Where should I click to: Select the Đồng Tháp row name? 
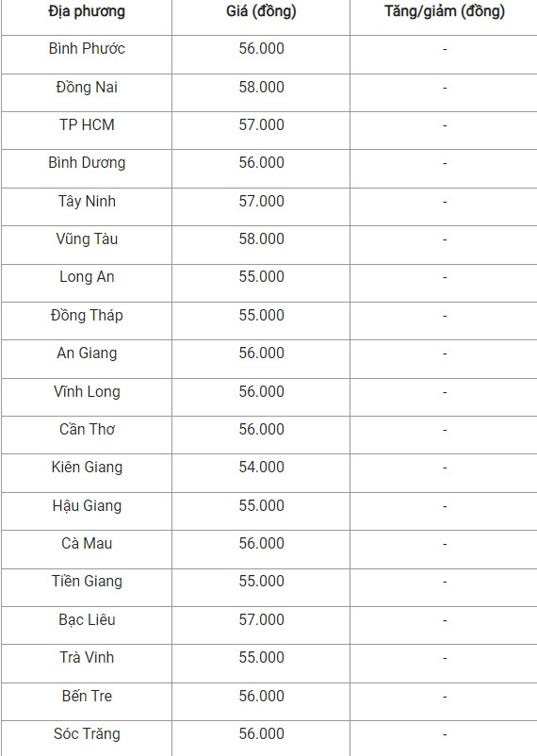pyautogui.click(x=87, y=316)
